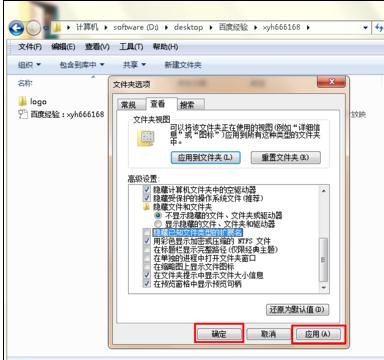Toggle 在文件夹提示中显示文件大小信息 checkbox
This screenshot has width=384, height=360.
(x=146, y=275)
